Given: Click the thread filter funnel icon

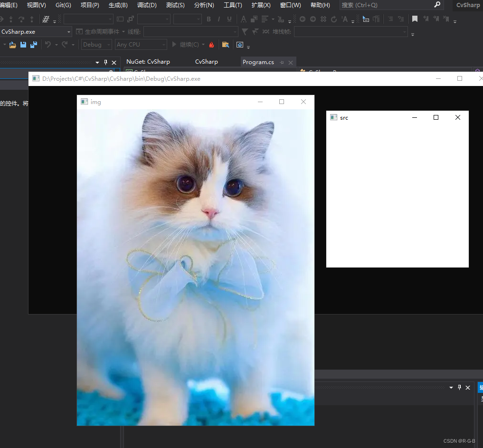Looking at the screenshot, I should point(245,32).
